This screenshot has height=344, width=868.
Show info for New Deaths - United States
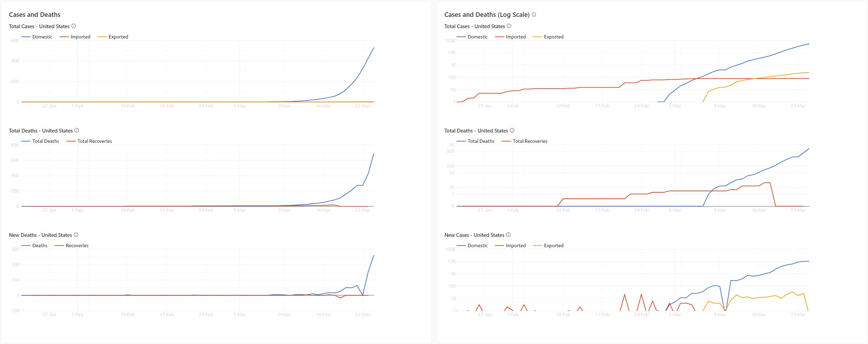(x=76, y=235)
